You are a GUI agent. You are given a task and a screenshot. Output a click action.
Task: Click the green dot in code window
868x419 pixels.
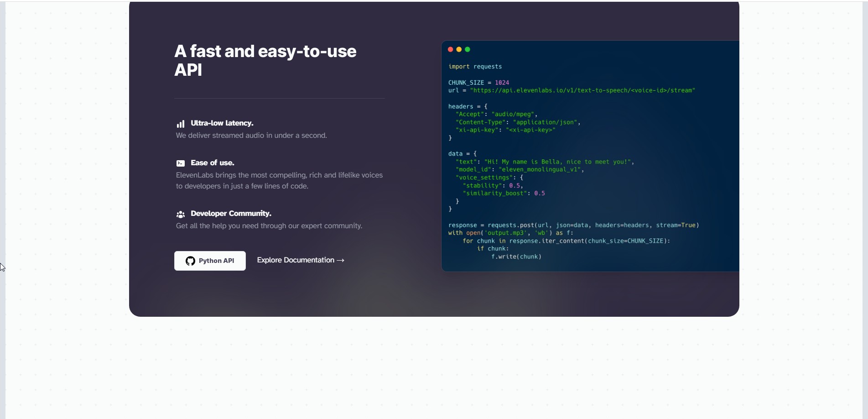pos(468,49)
